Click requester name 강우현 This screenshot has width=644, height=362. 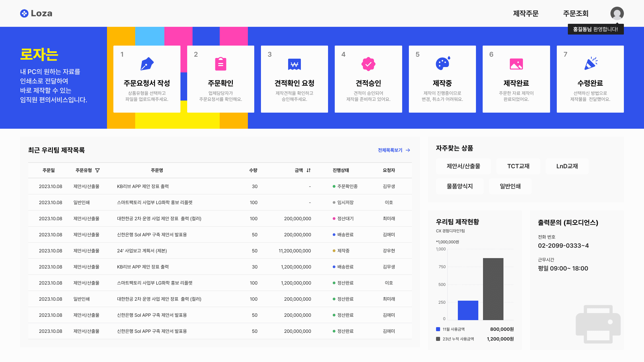[389, 251]
